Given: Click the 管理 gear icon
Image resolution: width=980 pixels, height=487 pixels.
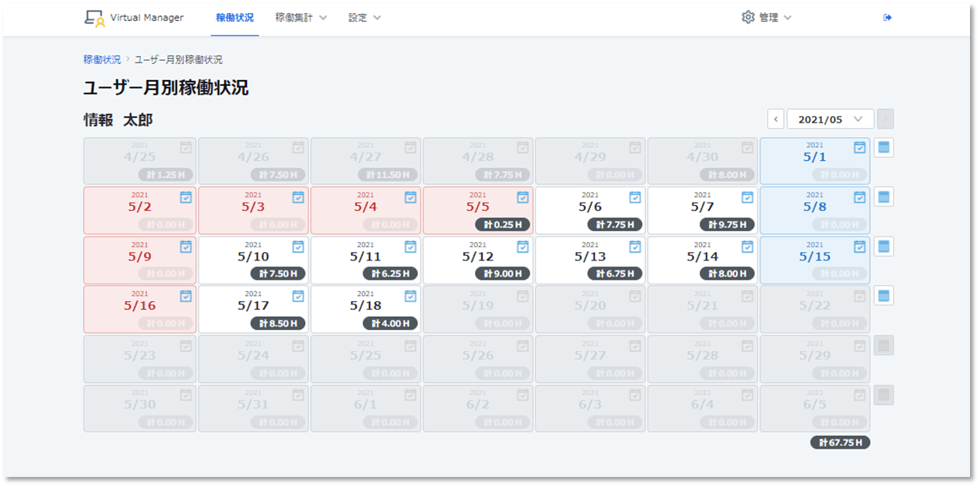Looking at the screenshot, I should 748,17.
